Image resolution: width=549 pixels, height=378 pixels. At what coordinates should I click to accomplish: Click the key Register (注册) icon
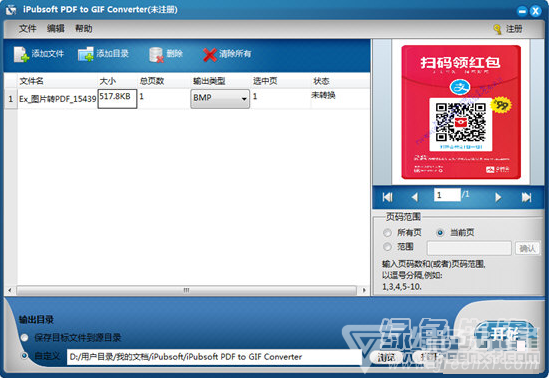tap(497, 29)
